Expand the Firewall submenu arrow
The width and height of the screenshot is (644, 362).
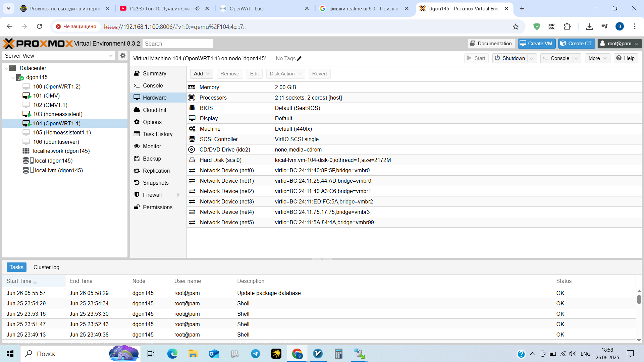click(x=178, y=195)
